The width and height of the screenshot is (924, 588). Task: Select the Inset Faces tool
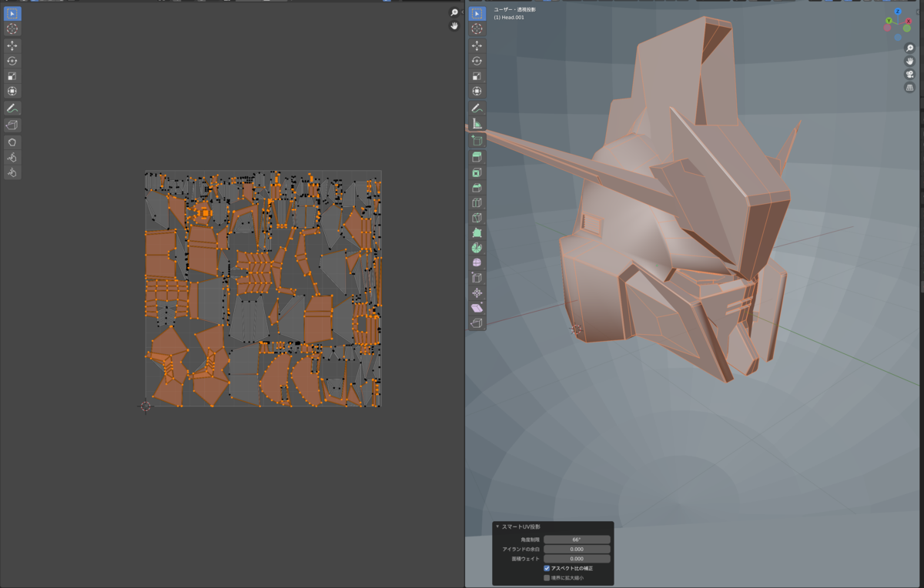click(x=477, y=172)
